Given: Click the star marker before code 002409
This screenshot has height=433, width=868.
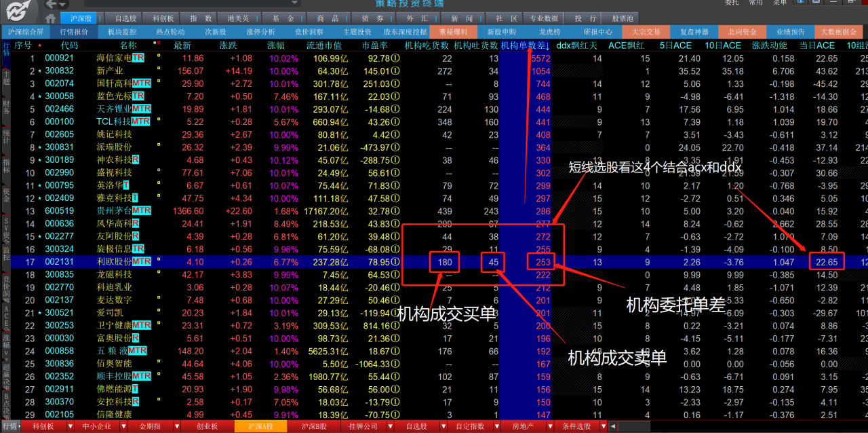Looking at the screenshot, I should [x=40, y=198].
